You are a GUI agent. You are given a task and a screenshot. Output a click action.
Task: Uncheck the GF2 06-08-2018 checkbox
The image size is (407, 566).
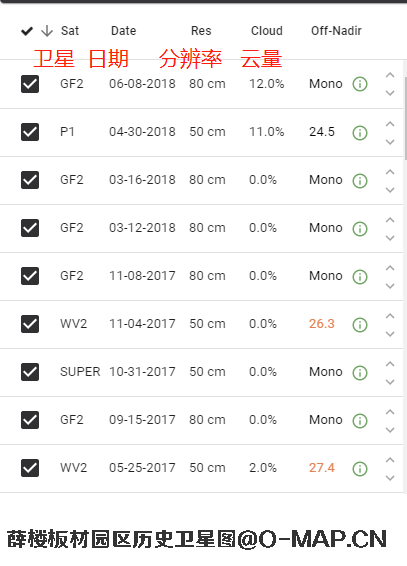coord(30,84)
